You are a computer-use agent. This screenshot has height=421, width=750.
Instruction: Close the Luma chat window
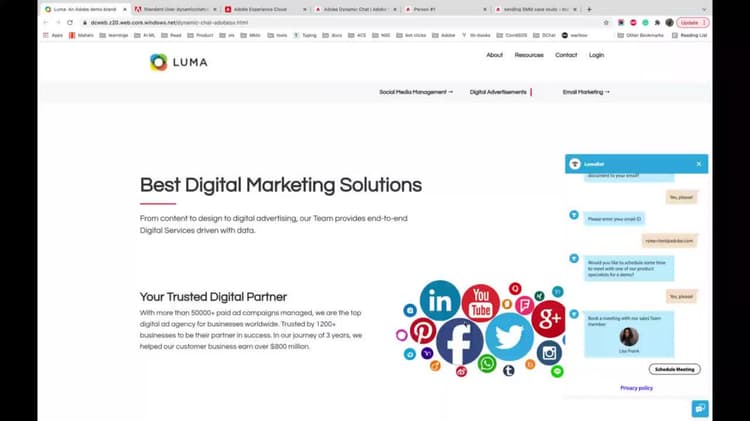click(x=699, y=164)
